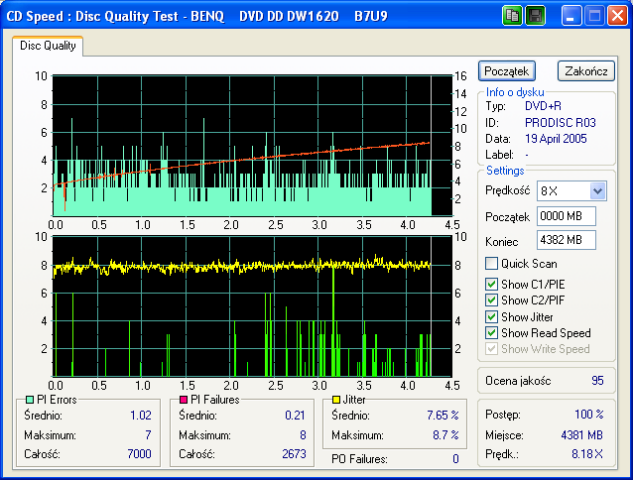The height and width of the screenshot is (480, 633).
Task: Click the Ocena jakość score 95
Action: (x=597, y=380)
